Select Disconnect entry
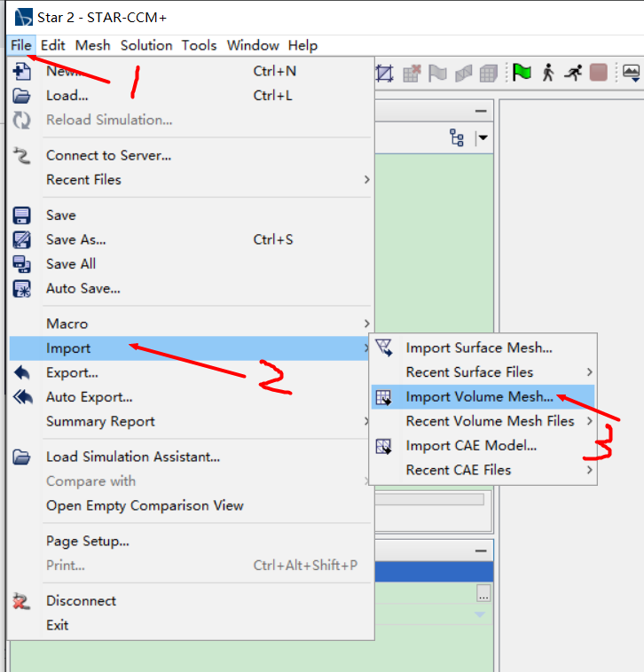 point(191,601)
